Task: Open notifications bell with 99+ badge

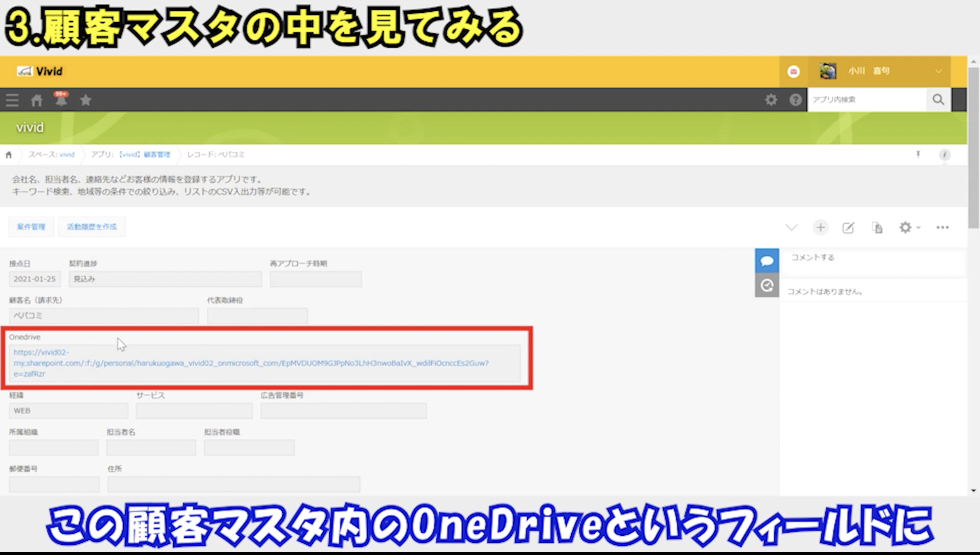Action: coord(61,100)
